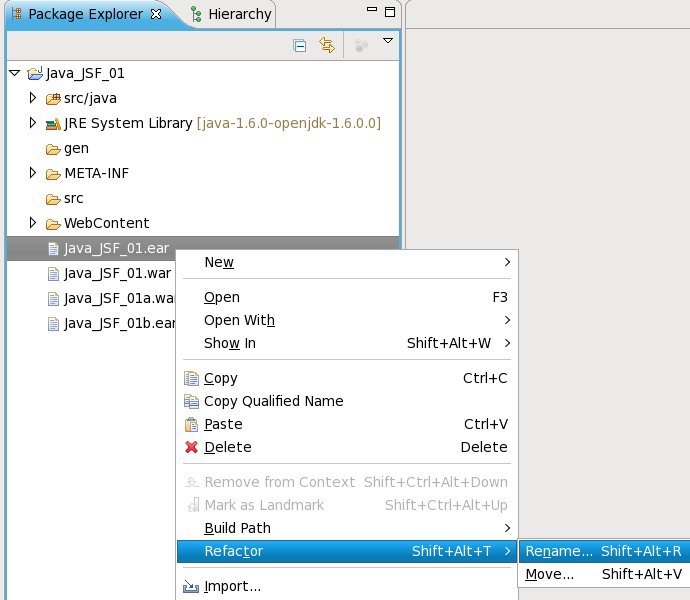Select the gen folder icon

click(53, 148)
